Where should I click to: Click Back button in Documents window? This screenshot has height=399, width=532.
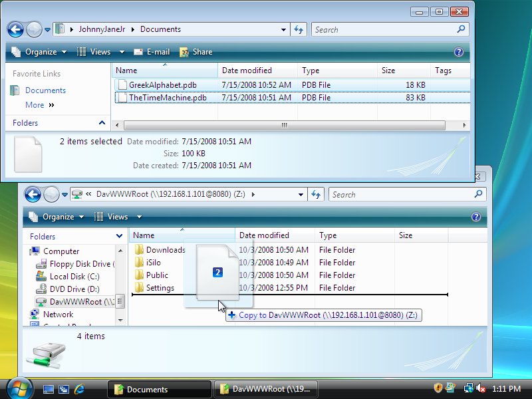tap(16, 30)
